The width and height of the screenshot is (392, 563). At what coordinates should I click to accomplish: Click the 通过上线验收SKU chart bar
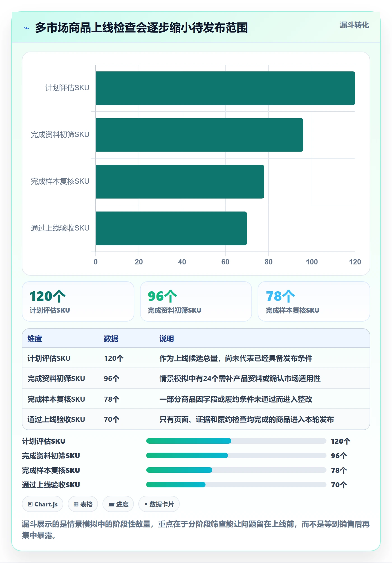coord(171,228)
